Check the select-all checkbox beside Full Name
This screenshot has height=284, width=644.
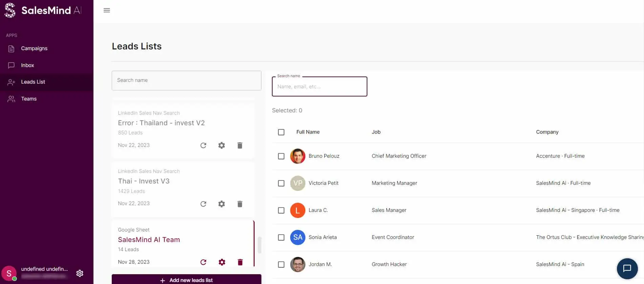click(x=281, y=132)
